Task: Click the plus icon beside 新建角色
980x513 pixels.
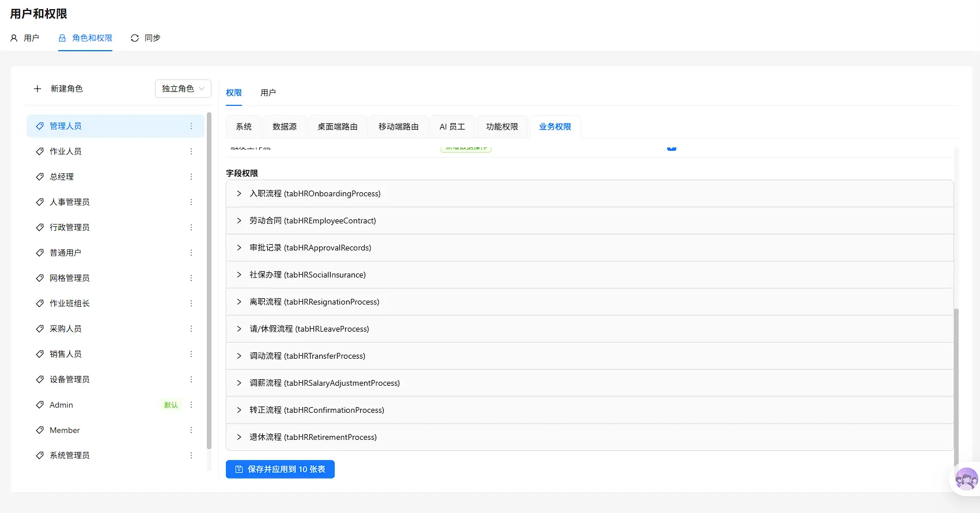Action: (x=37, y=89)
